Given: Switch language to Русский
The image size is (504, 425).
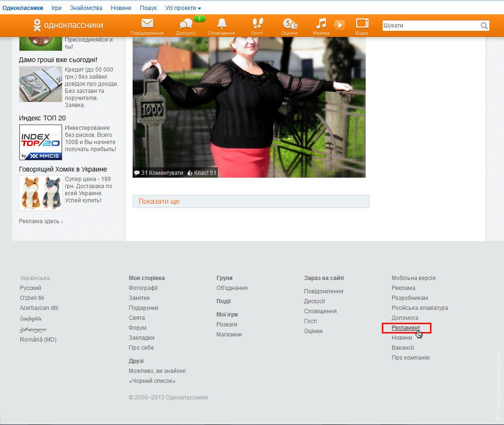Looking at the screenshot, I should click(30, 288).
